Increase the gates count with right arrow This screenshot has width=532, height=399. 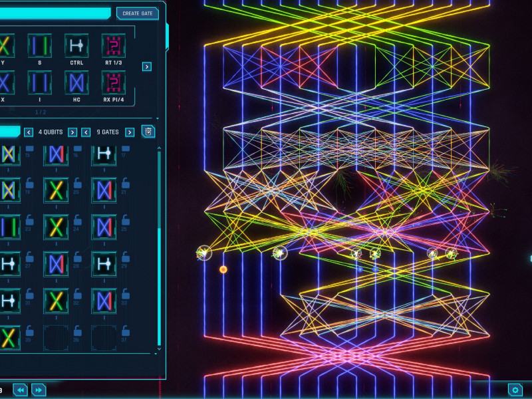click(x=130, y=132)
